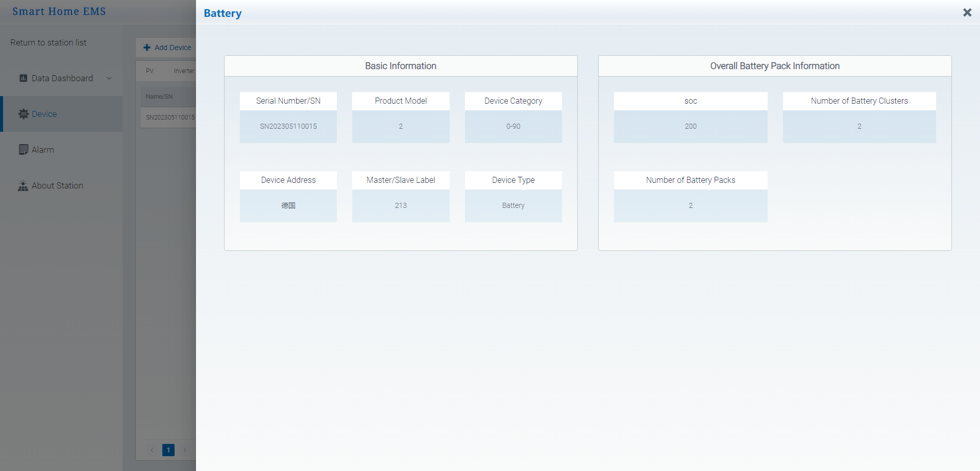Switch to the Inverter tab
The height and width of the screenshot is (471, 980).
(184, 71)
